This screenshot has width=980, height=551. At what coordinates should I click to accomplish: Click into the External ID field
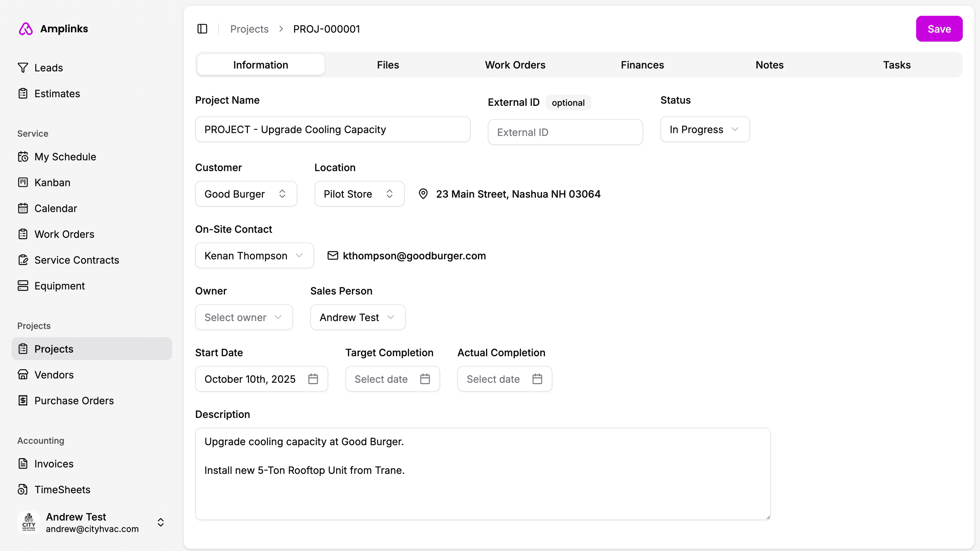point(565,132)
